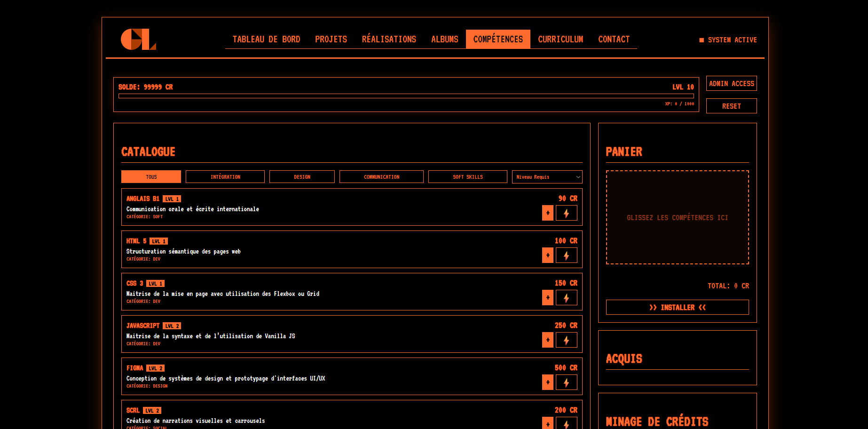Click the orange logo in the header
This screenshot has width=868, height=429.
[138, 39]
